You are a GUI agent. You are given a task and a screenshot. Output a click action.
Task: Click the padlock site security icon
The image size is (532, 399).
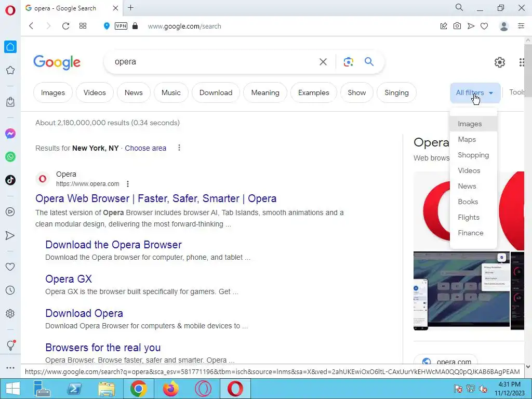(135, 26)
